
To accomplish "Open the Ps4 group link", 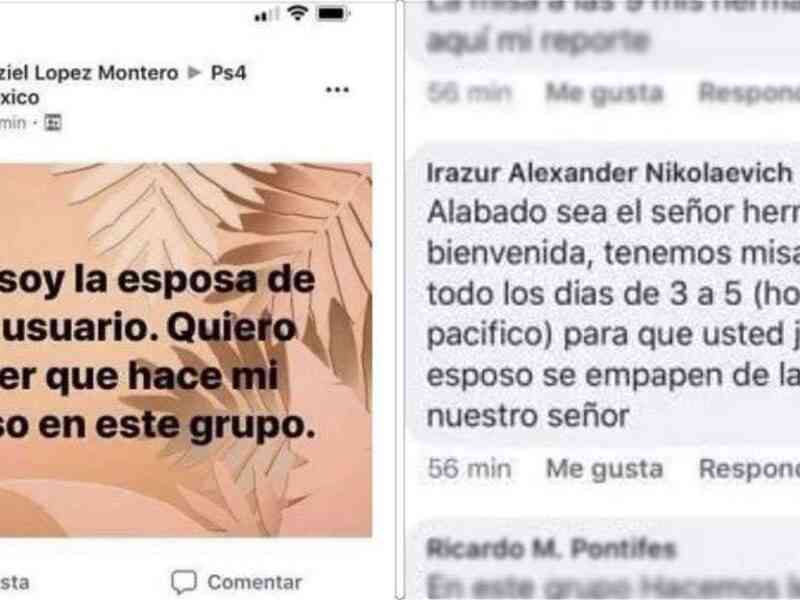I will 229,73.
